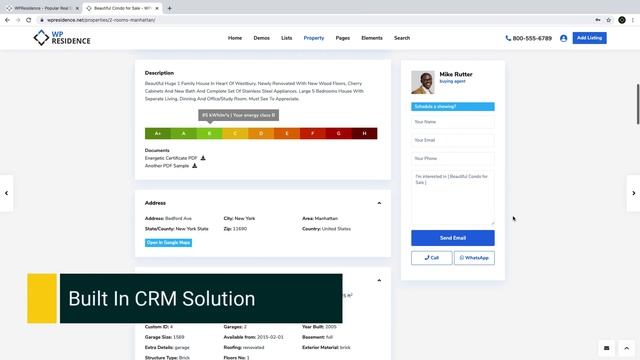Image resolution: width=640 pixels, height=360 pixels.
Task: Click the energy class tooltip label
Action: point(239,115)
